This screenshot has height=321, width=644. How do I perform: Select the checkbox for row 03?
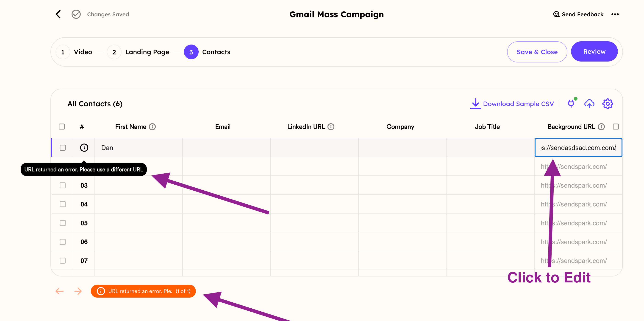pyautogui.click(x=63, y=185)
